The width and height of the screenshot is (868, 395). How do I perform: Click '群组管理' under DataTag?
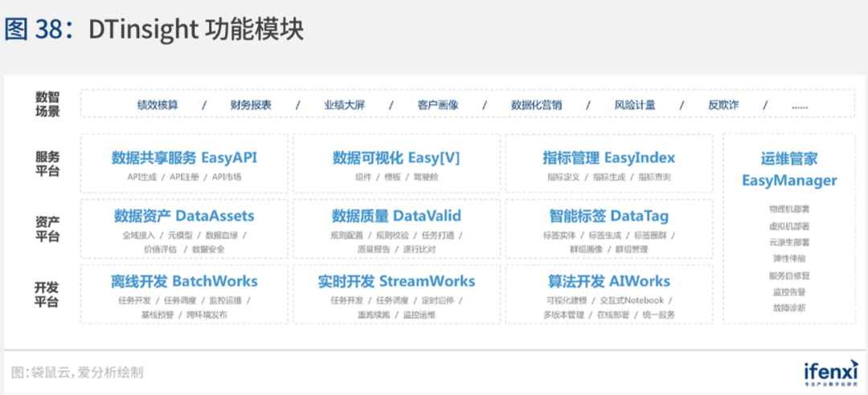click(x=632, y=250)
